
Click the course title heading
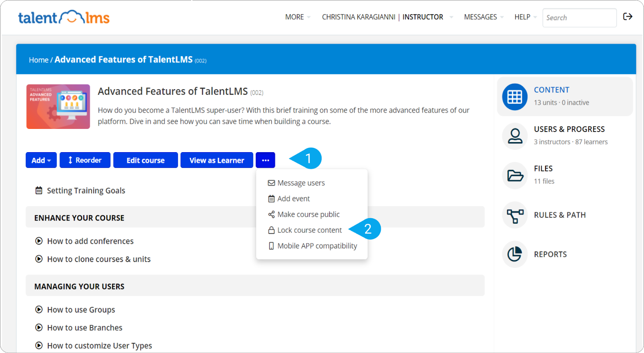tap(173, 91)
